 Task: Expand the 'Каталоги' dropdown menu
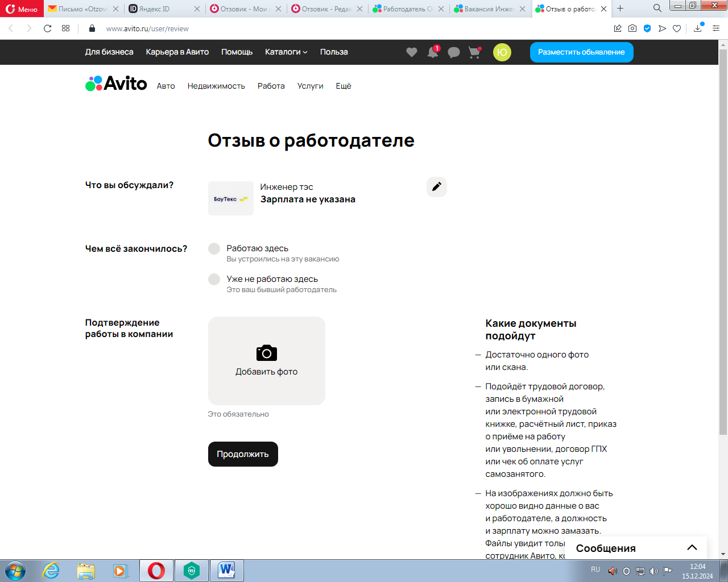point(286,52)
